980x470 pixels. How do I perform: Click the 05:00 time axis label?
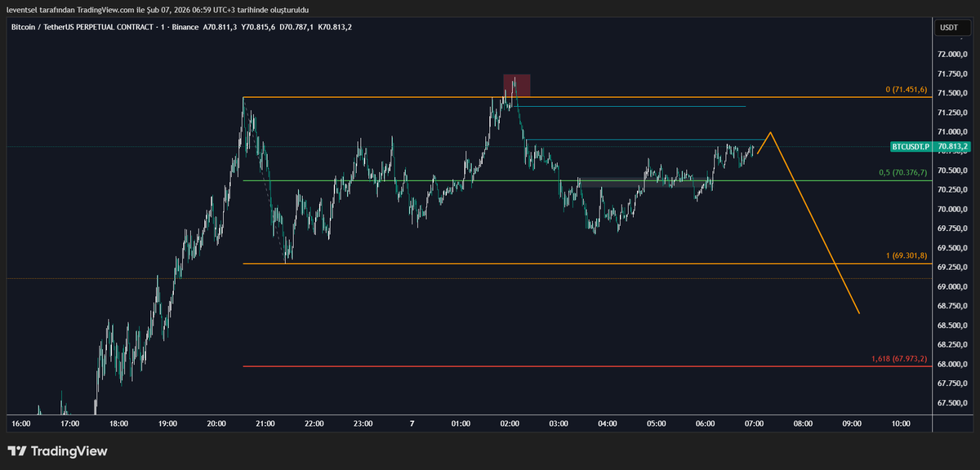(x=657, y=423)
